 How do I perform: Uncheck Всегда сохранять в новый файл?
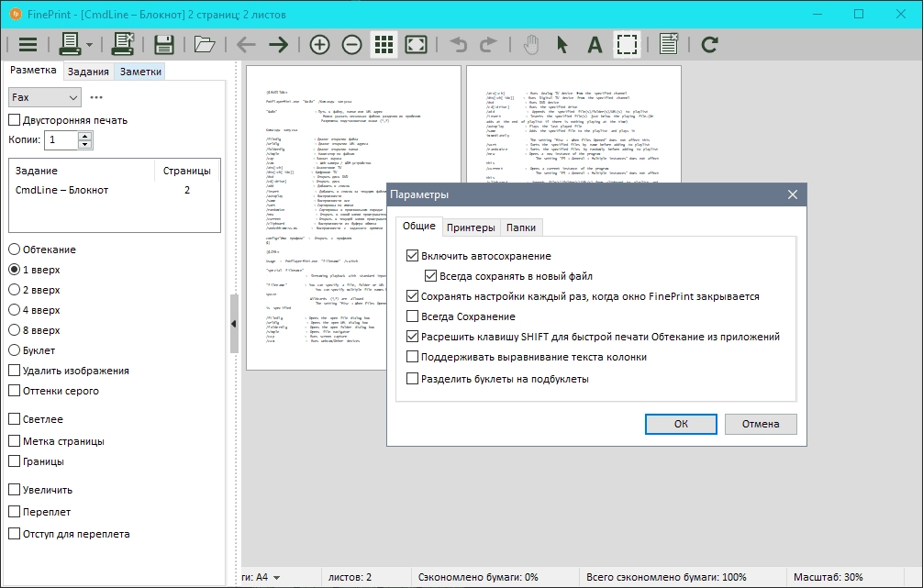tap(430, 276)
